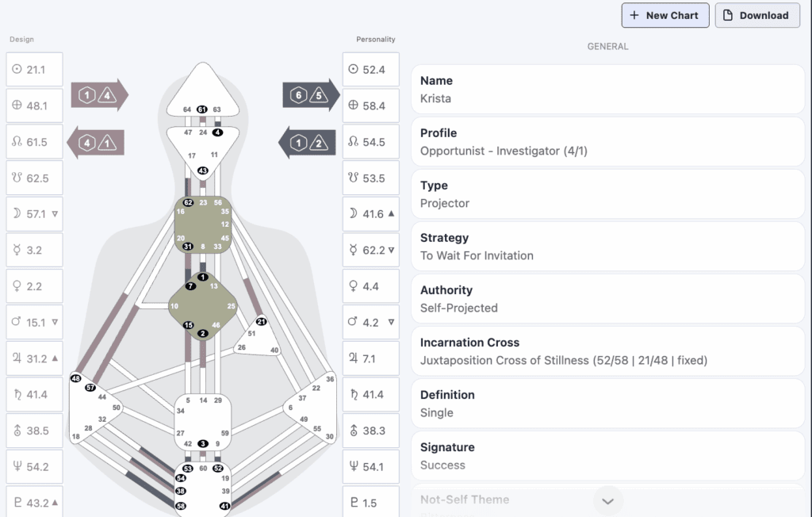812x517 pixels.
Task: Click the Sun symbol beside Design 21.1
Action: 16,70
